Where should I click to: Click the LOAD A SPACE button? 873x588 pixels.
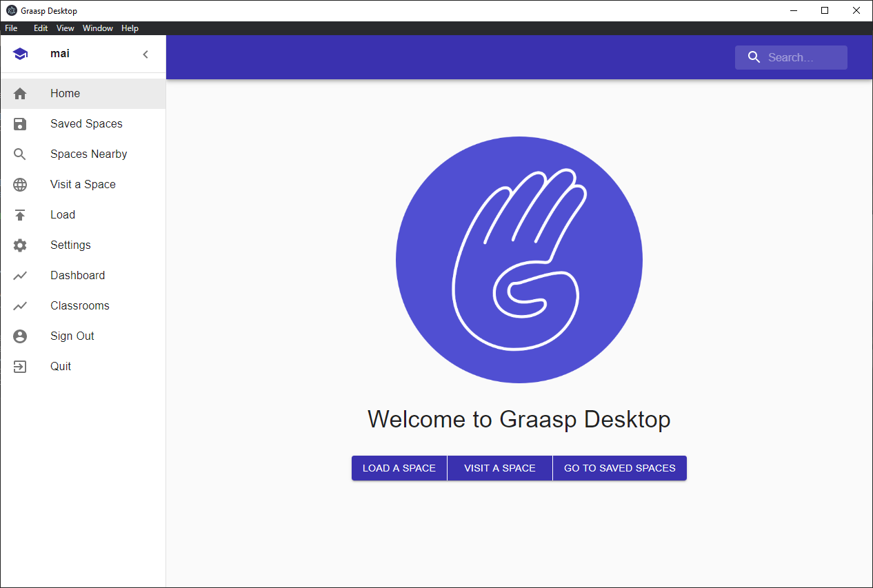click(x=399, y=468)
